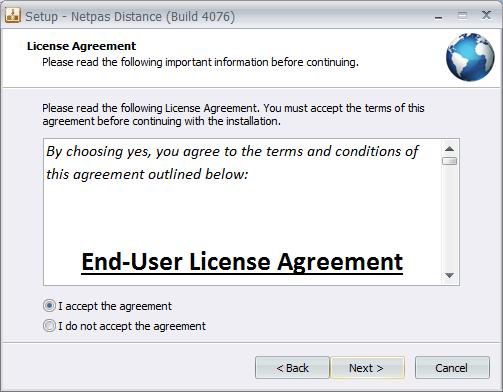
Task: Click the license scrollbar thumb handle
Action: 449,161
